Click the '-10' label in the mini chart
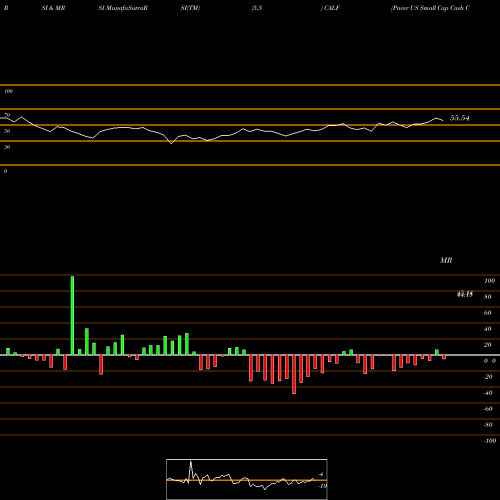Viewport: 500px width, 500px height. [322, 486]
